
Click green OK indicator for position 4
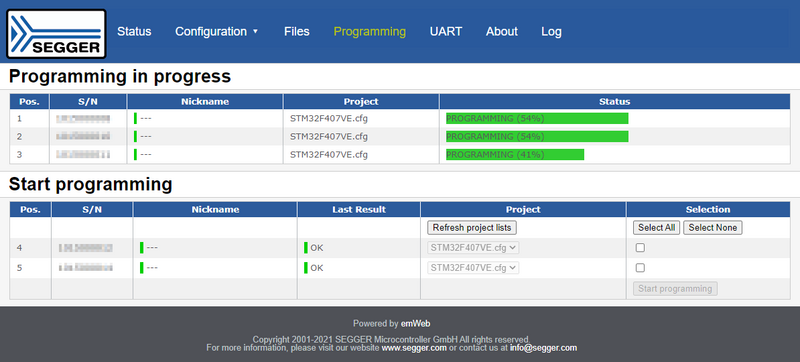click(x=306, y=248)
